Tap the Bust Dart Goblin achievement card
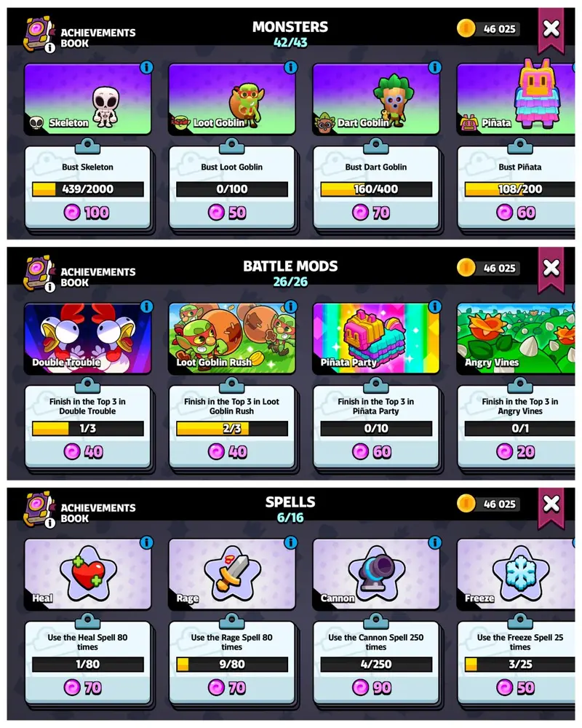Screen dimensions: 582x728 pos(376,188)
